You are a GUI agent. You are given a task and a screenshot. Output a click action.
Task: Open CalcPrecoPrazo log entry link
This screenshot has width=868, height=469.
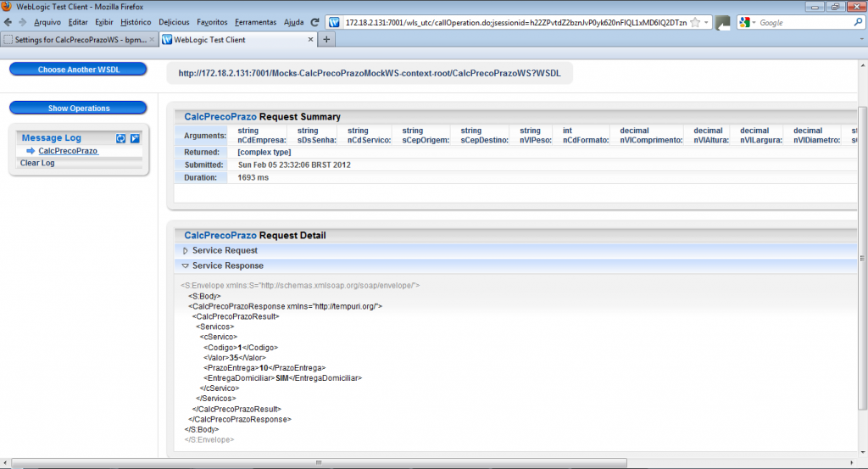tap(68, 151)
